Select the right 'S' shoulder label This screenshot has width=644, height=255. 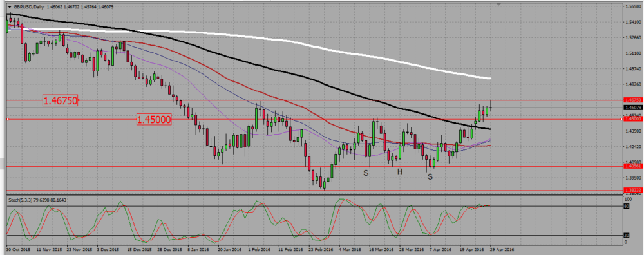(430, 176)
